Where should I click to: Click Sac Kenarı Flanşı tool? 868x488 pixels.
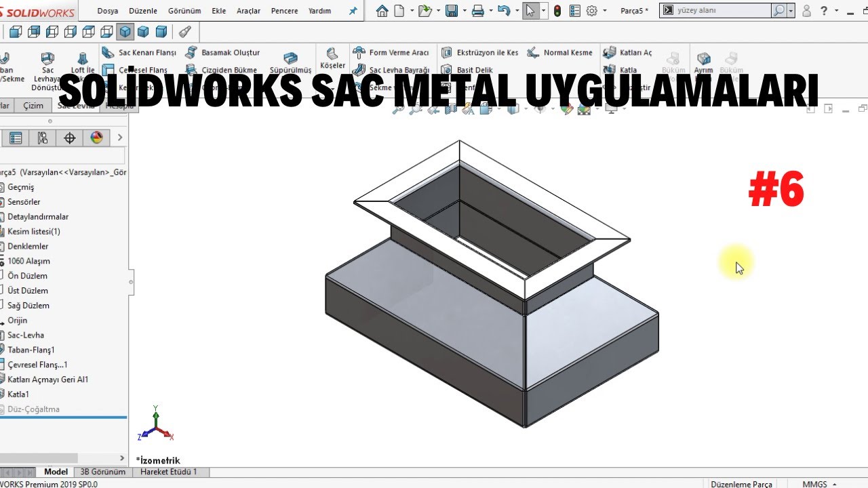click(139, 52)
